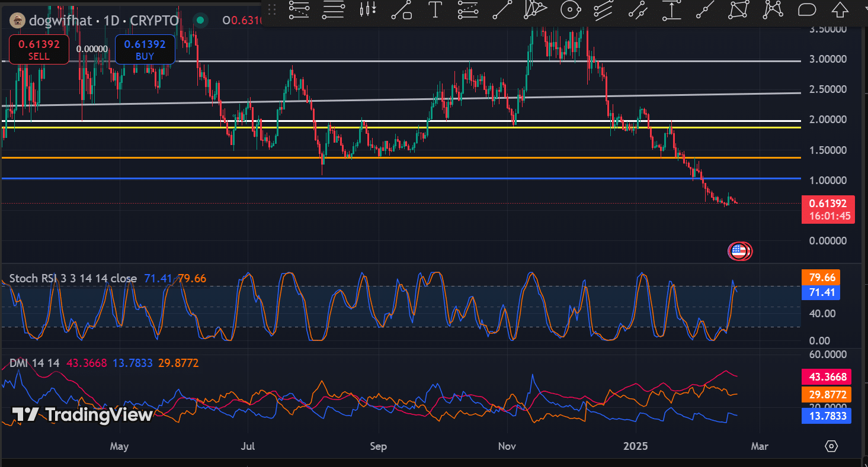Screen dimensions: 868x467
Task: Select the Fib retracement tool, leftmost toolbar icon
Action: click(299, 9)
